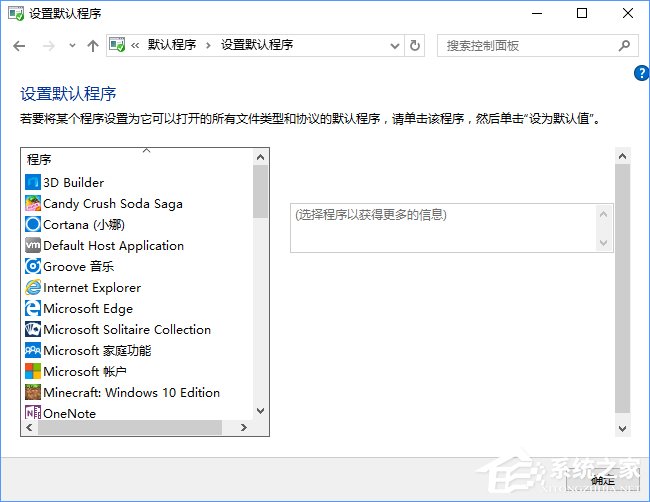Click right pane vertical scrollbar thumb
Viewport: 650px width, 502px height.
[622, 289]
